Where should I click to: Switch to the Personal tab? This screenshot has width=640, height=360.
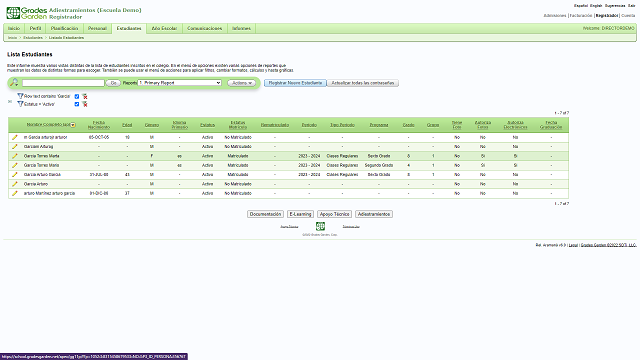tap(97, 29)
